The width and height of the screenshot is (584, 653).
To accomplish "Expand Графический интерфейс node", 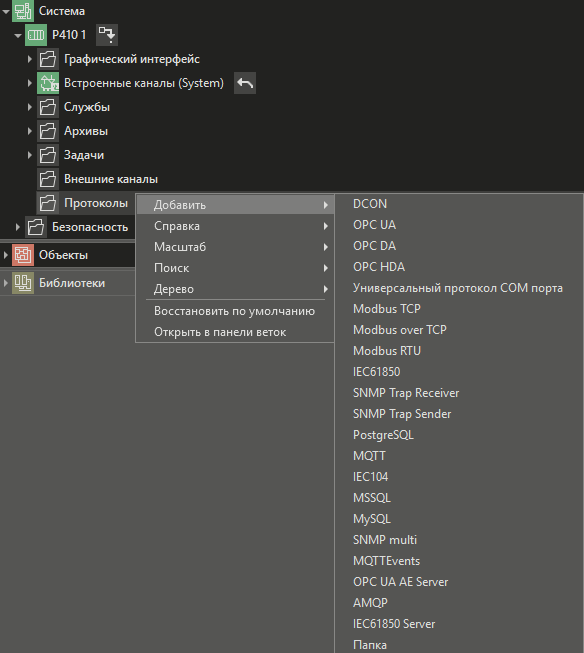I will coord(30,59).
